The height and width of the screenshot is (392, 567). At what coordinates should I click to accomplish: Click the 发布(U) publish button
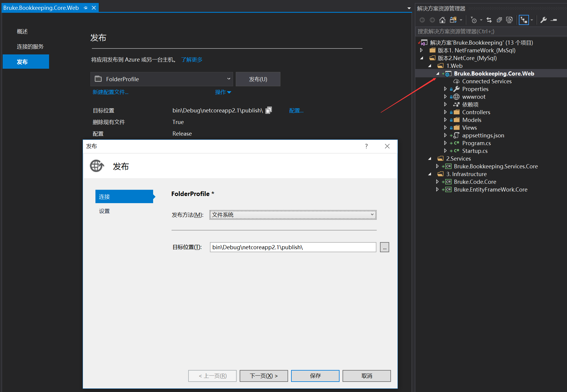coord(258,79)
